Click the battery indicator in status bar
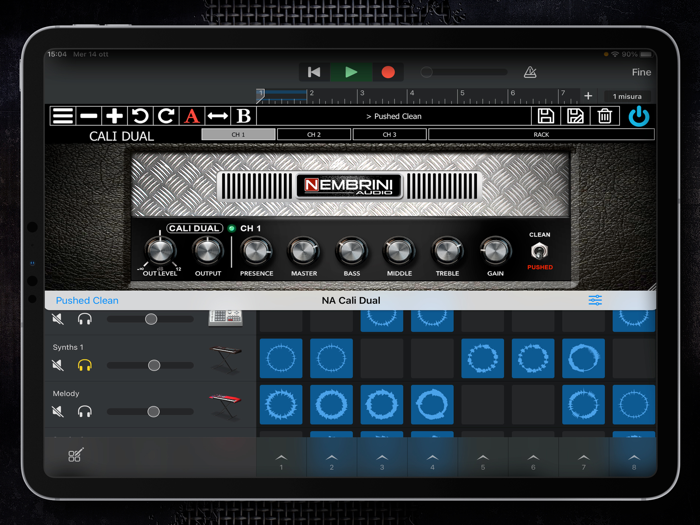This screenshot has width=700, height=525. click(x=646, y=54)
